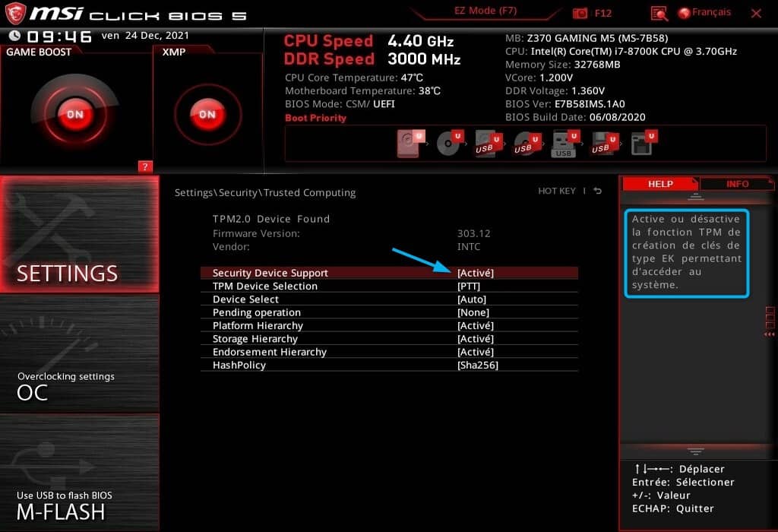
Task: Switch to the HELP tab
Action: click(660, 184)
